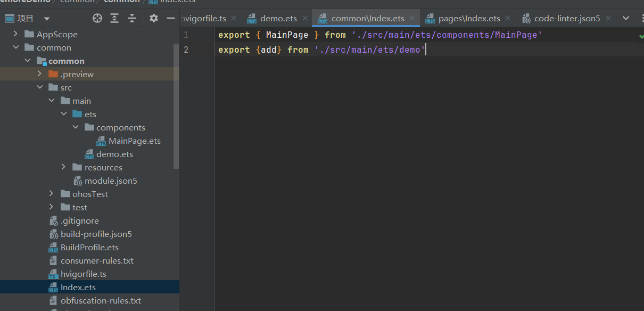Viewport: 644px width, 311px height.
Task: Open the code-linter.json5 tab
Action: click(x=567, y=19)
